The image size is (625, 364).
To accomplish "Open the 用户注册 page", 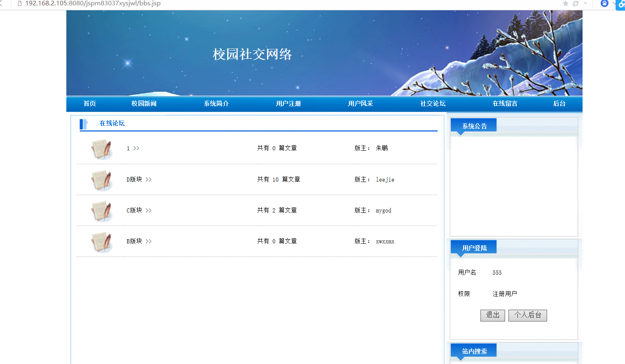I will click(288, 104).
